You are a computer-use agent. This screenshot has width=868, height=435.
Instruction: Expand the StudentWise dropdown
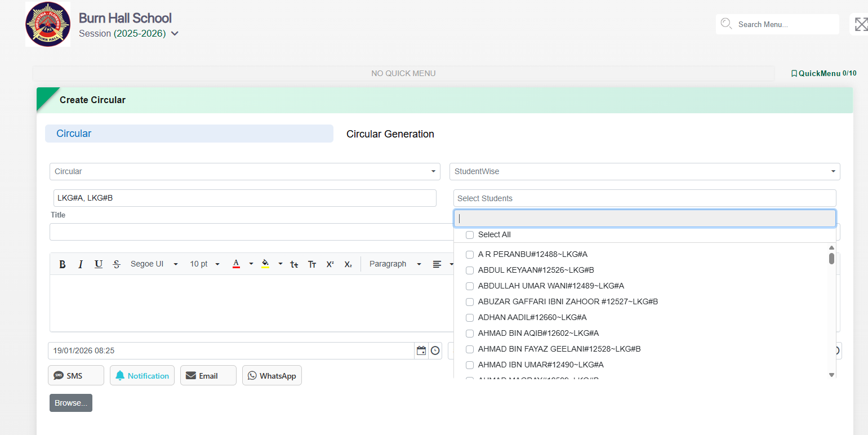(x=644, y=171)
